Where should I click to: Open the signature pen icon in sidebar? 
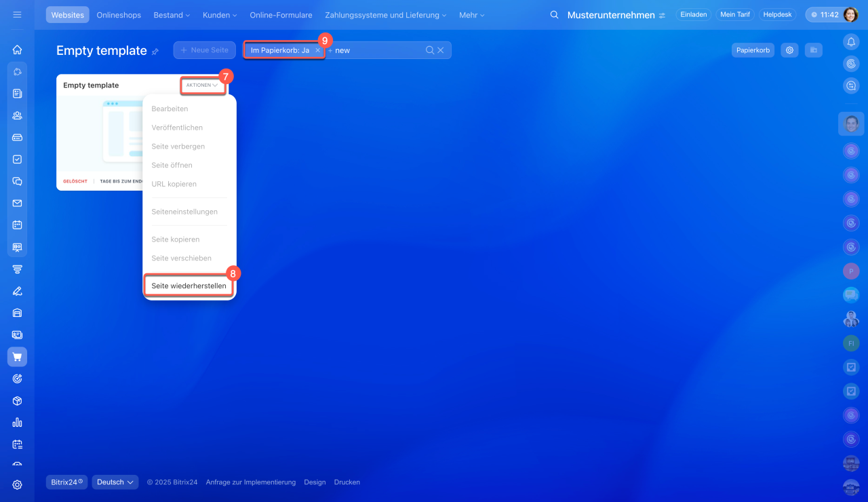[x=17, y=291]
